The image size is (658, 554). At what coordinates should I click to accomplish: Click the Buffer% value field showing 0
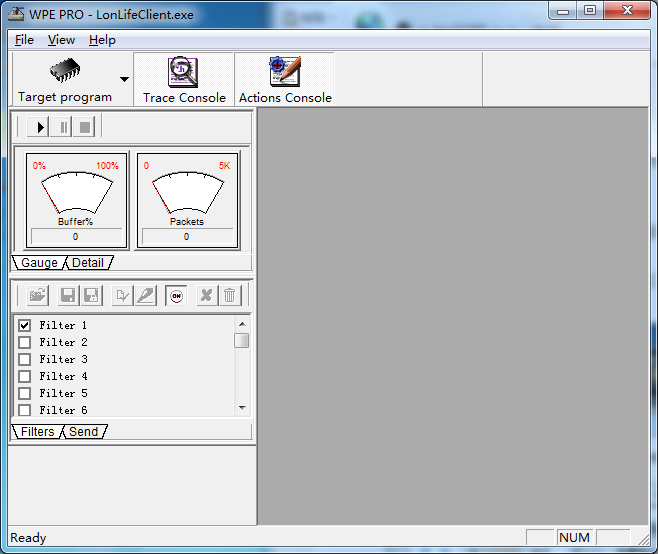(76, 237)
